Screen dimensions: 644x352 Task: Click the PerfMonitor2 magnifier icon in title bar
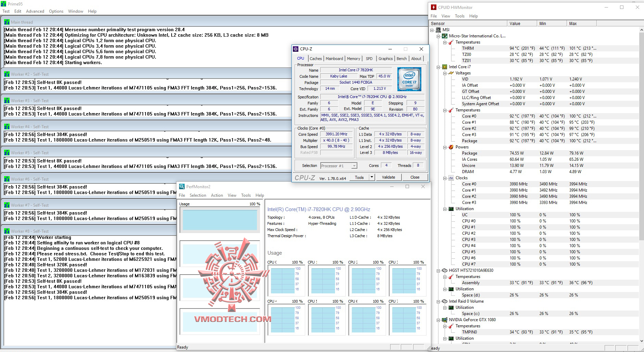tap(182, 186)
